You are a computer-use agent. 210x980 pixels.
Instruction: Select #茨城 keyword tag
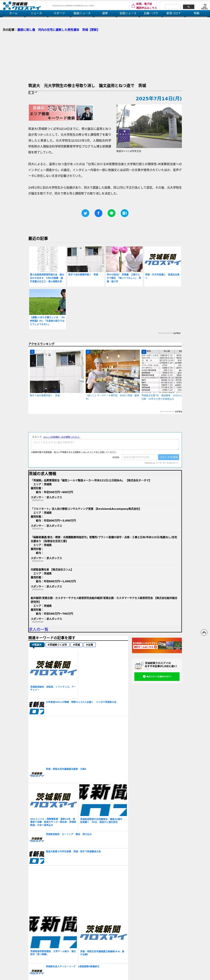pos(77,645)
